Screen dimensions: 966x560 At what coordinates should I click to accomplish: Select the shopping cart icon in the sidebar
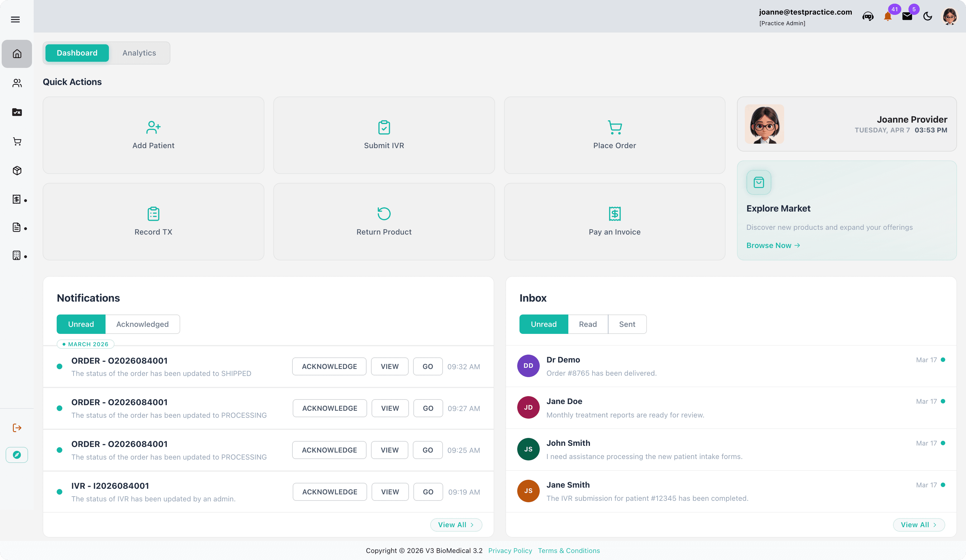pos(17,141)
